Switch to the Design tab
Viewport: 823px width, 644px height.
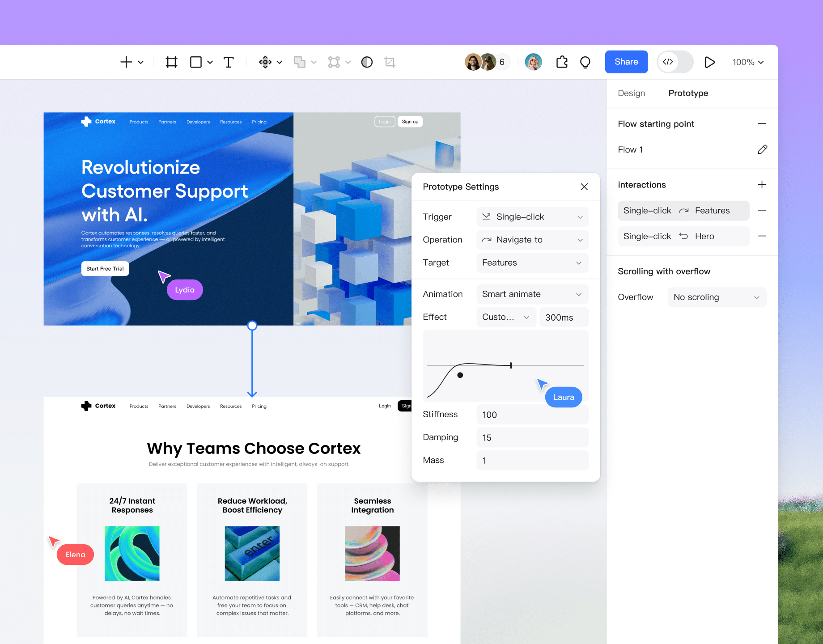click(x=631, y=93)
